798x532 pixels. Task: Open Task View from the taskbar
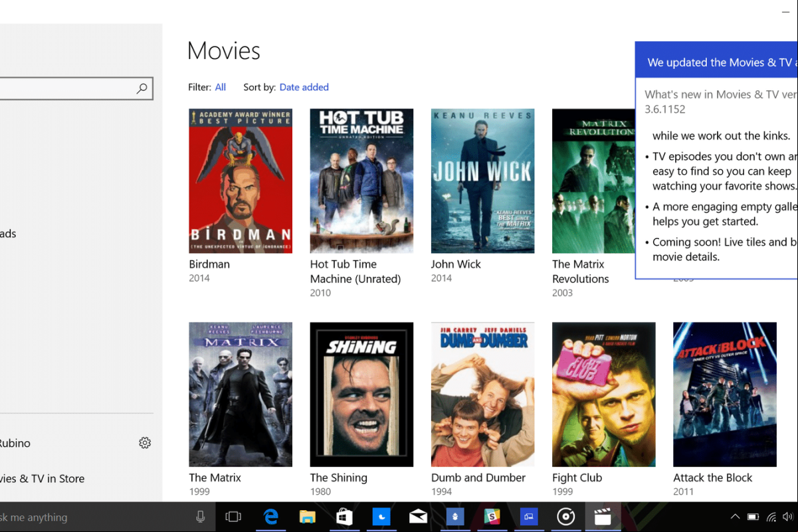click(x=233, y=517)
